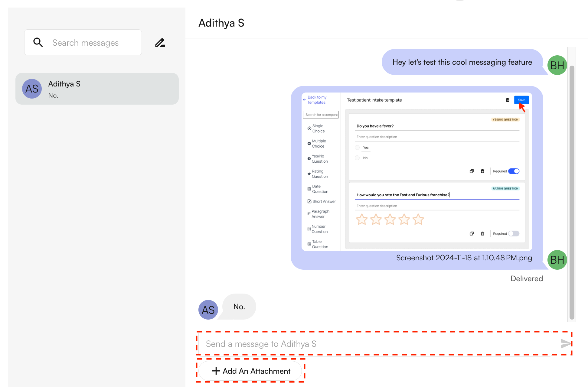The height and width of the screenshot is (387, 588).
Task: Click the Delivered status text
Action: pyautogui.click(x=527, y=279)
